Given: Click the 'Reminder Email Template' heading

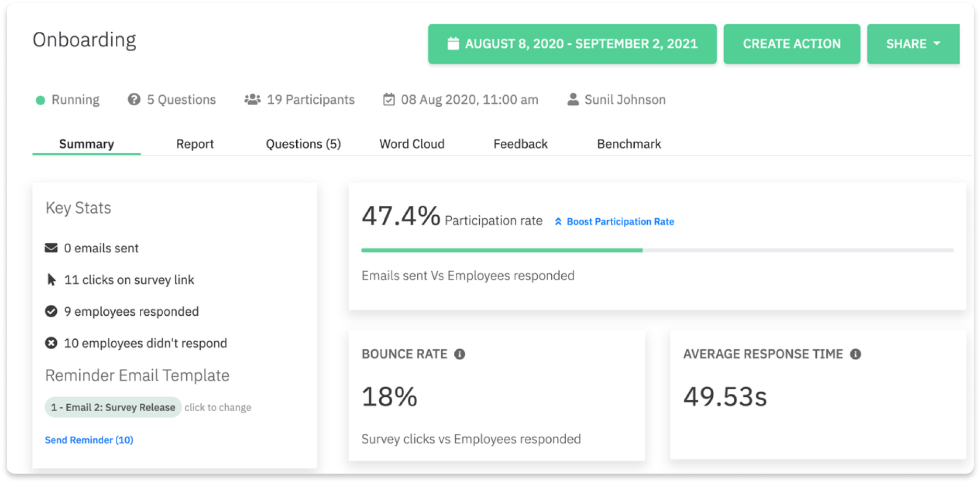Looking at the screenshot, I should tap(137, 375).
